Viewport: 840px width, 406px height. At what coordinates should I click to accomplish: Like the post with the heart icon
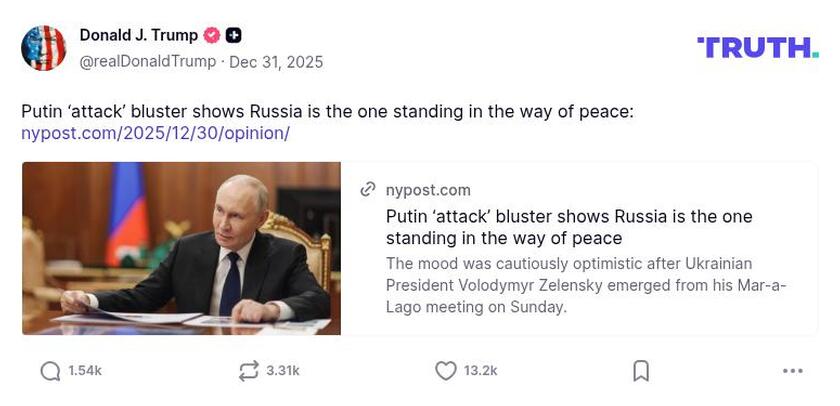pos(446,371)
